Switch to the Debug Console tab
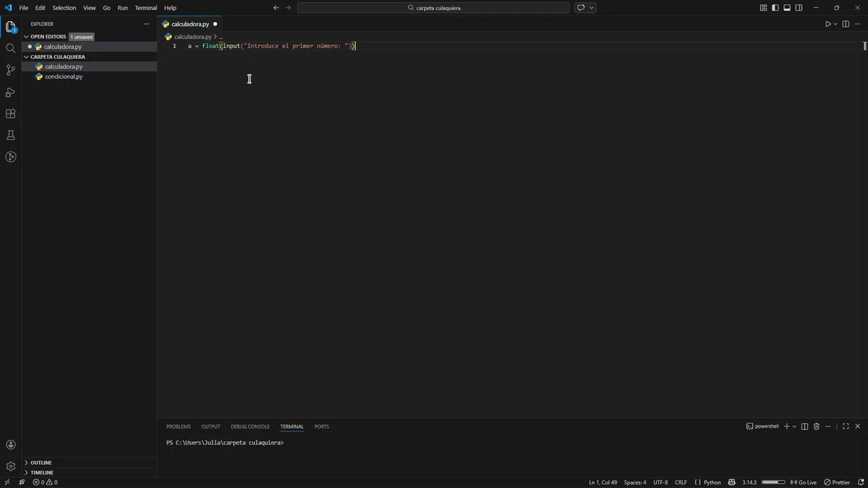 coord(250,426)
